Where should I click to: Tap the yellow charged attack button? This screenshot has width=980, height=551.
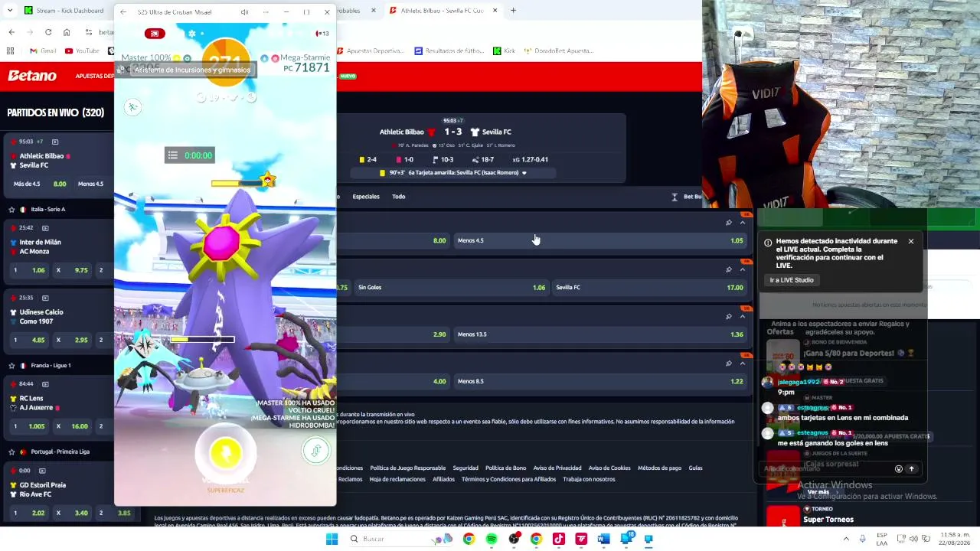225,453
